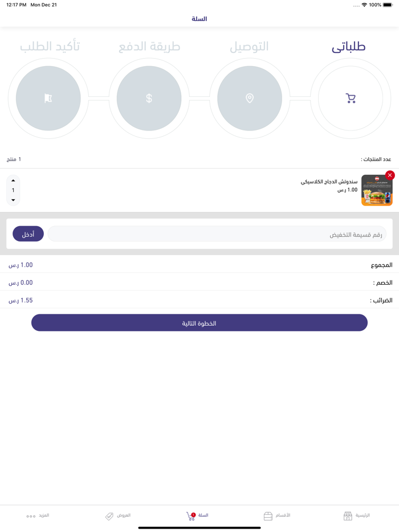Tap the السلة title at top
The height and width of the screenshot is (532, 399).
pos(199,18)
